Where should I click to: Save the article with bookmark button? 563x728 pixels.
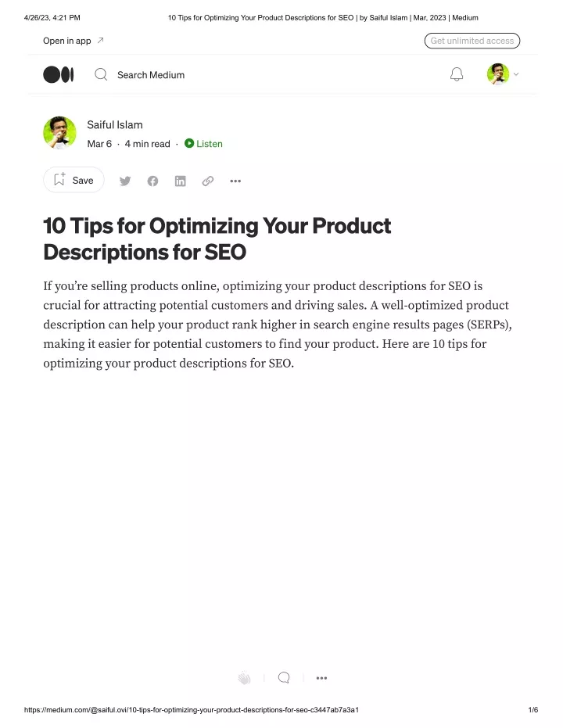tap(74, 180)
